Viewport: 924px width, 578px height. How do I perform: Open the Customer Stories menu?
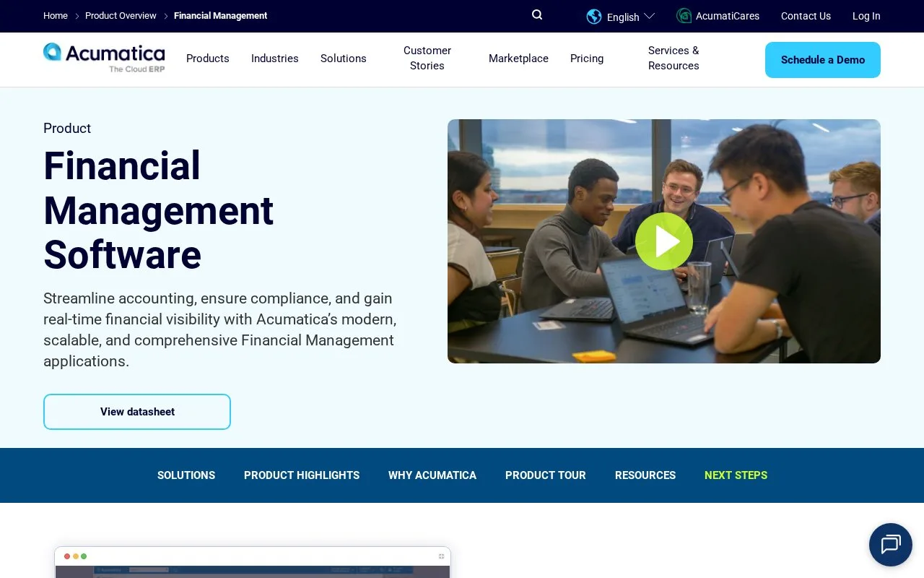[x=427, y=58]
